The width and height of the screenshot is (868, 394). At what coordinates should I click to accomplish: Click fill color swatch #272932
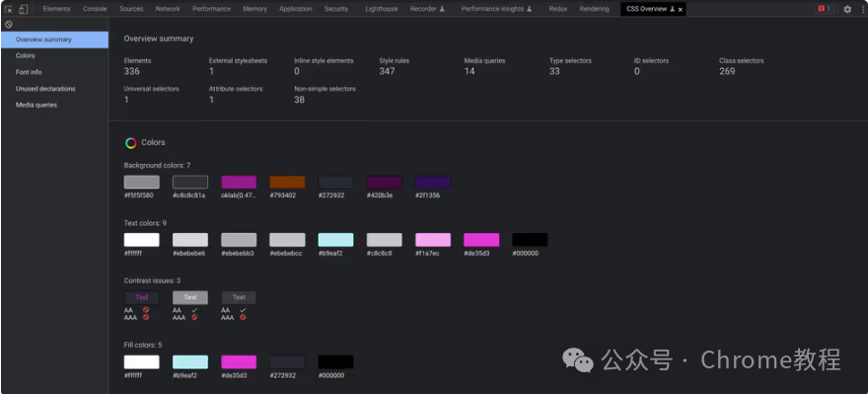[287, 362]
